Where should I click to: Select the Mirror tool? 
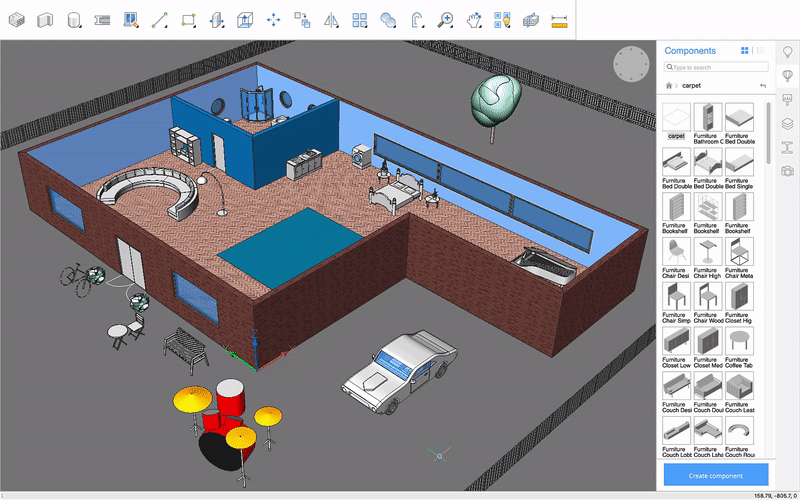click(331, 20)
